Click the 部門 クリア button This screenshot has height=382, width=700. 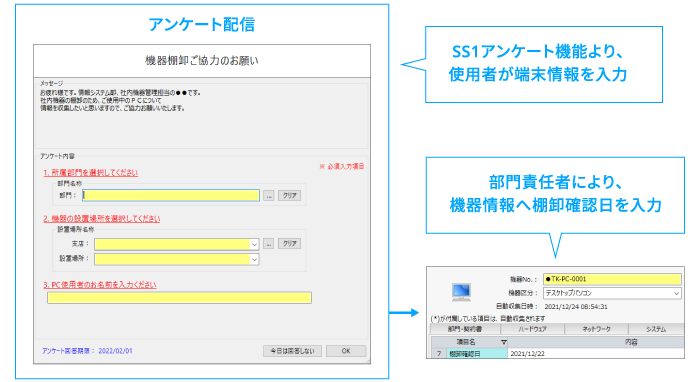tap(290, 195)
